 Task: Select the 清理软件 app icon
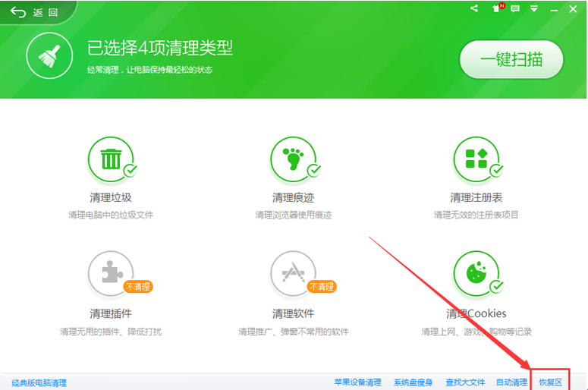[294, 273]
